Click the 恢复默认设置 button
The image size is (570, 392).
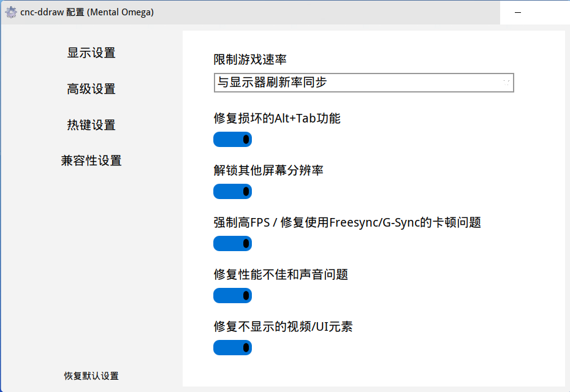[91, 376]
